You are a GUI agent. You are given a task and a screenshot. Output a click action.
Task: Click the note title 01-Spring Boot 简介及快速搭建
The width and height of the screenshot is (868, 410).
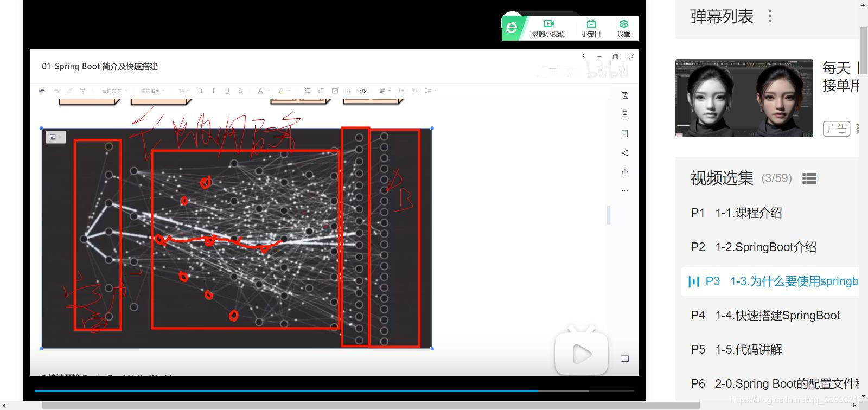(100, 67)
